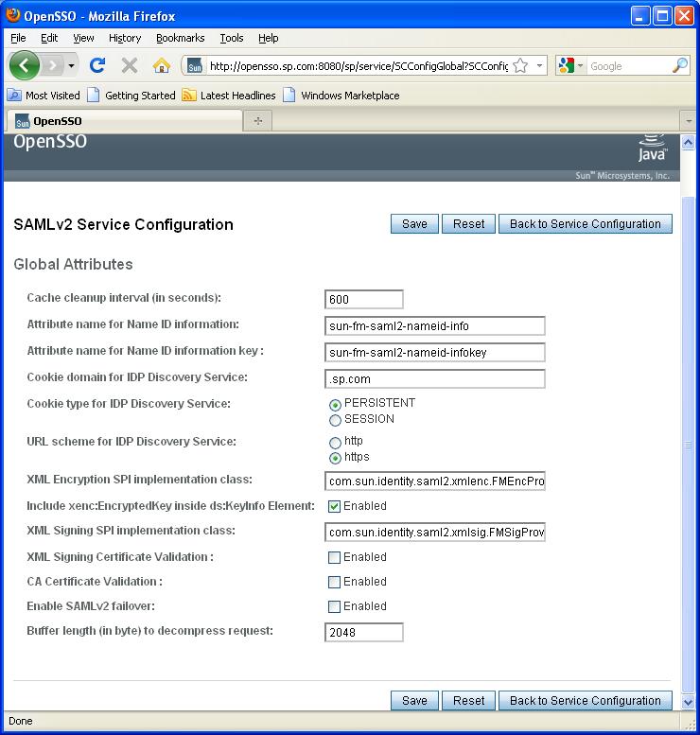
Task: Click bottom Back to Service Configuration button
Action: 586,700
